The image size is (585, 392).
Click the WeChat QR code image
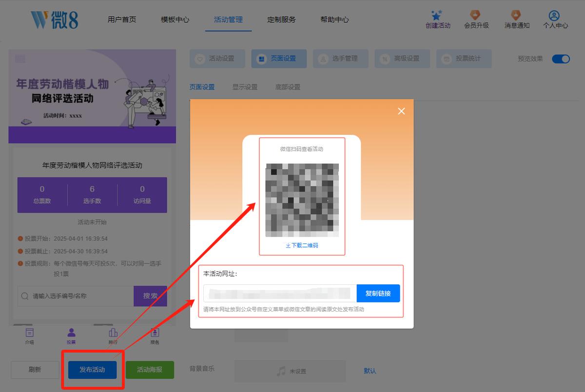[x=302, y=200]
